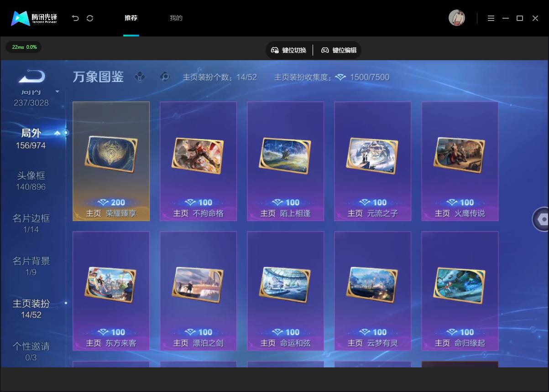Click the gem icon next to 1500/7500

pos(340,77)
